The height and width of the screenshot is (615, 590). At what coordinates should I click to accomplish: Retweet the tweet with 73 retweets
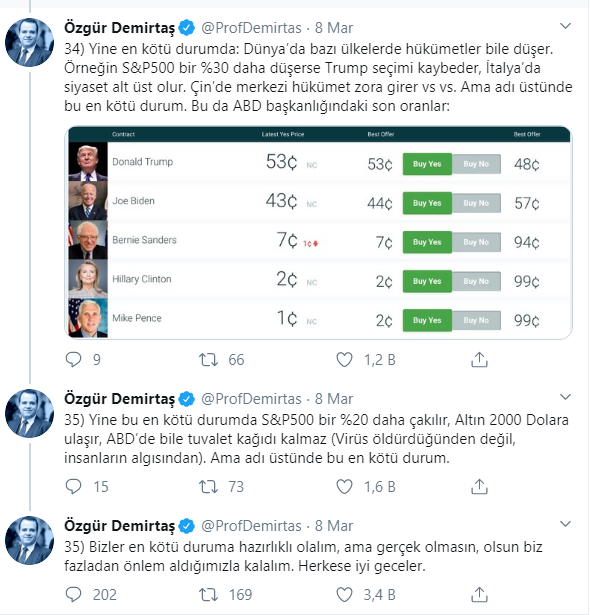(208, 486)
